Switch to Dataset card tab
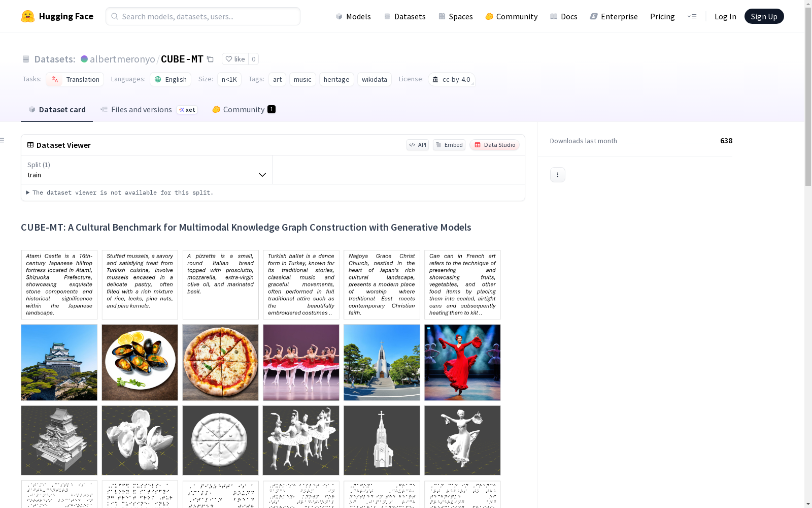The height and width of the screenshot is (508, 812). pyautogui.click(x=57, y=109)
